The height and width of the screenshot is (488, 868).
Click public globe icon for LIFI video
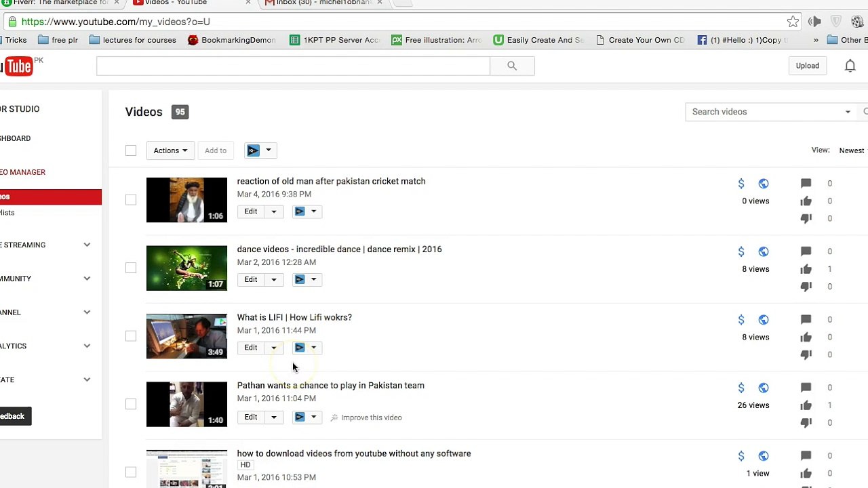pyautogui.click(x=764, y=319)
